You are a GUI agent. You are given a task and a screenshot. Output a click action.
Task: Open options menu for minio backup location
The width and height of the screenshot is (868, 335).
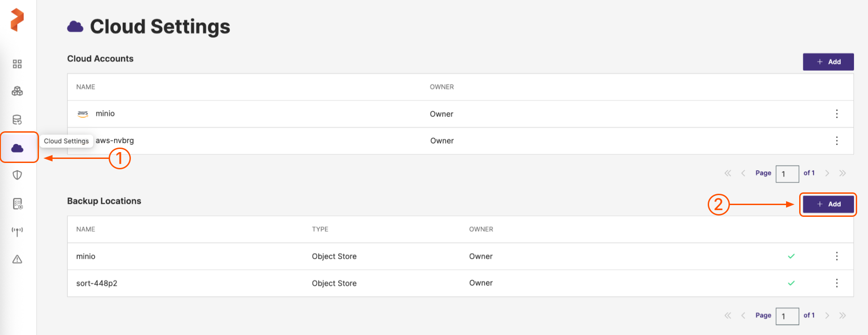pyautogui.click(x=836, y=256)
